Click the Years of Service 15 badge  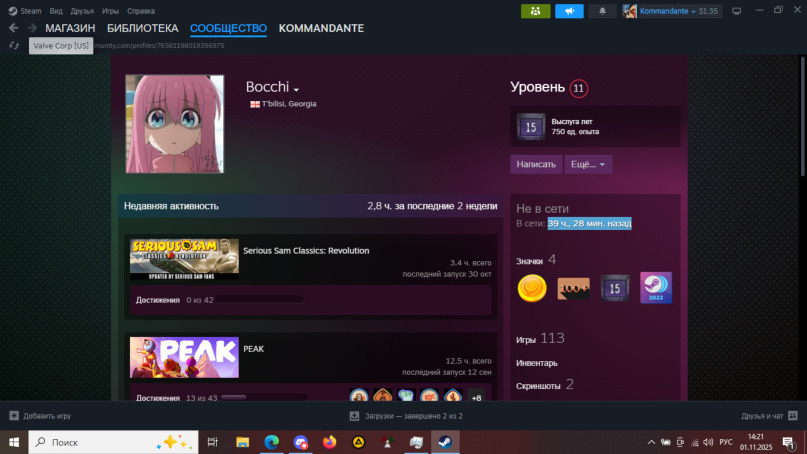pos(614,288)
